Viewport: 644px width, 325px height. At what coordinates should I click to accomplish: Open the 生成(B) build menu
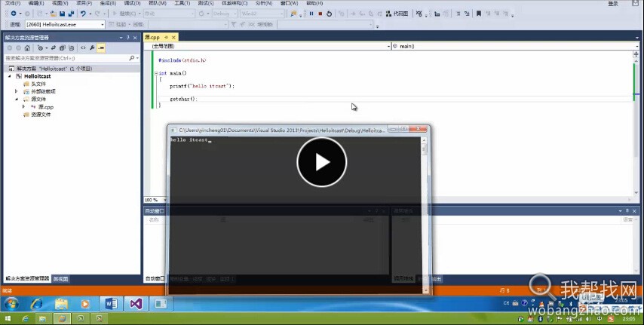point(108,3)
